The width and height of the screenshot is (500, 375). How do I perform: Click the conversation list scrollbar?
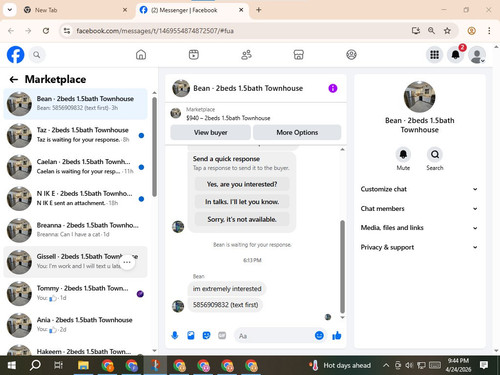pyautogui.click(x=154, y=147)
